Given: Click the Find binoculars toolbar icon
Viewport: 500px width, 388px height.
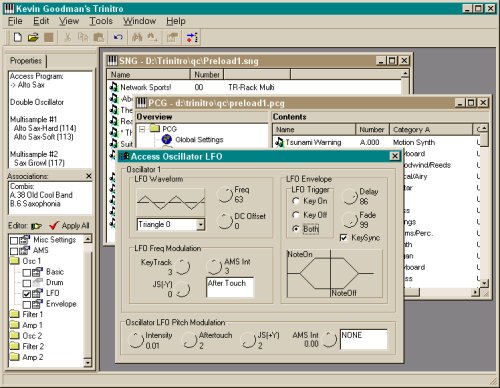Looking at the screenshot, I should pos(137,37).
